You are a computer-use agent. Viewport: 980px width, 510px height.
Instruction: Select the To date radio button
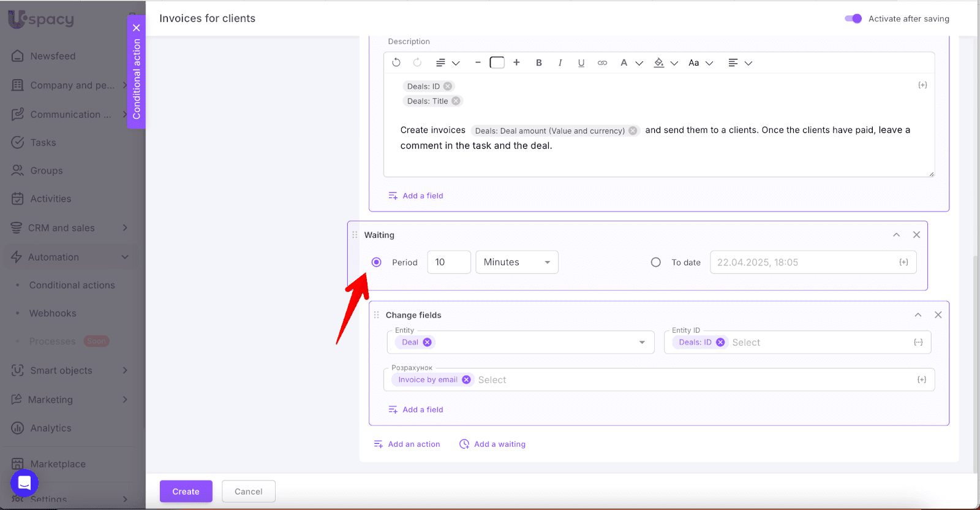coord(656,262)
